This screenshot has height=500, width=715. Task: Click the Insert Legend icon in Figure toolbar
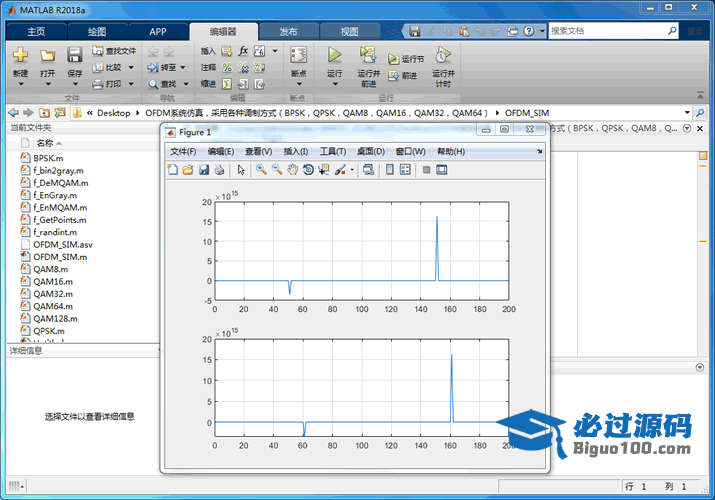click(x=405, y=170)
